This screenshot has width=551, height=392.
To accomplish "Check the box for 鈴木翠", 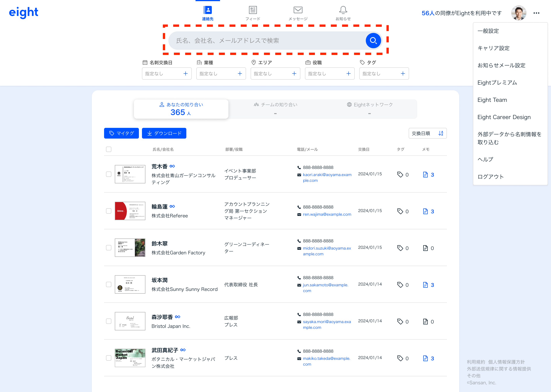I will [108, 248].
